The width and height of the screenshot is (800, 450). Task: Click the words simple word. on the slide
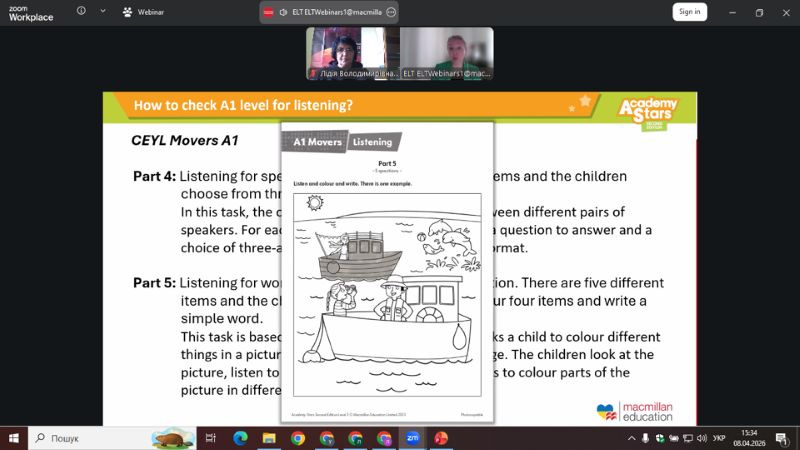pos(222,318)
